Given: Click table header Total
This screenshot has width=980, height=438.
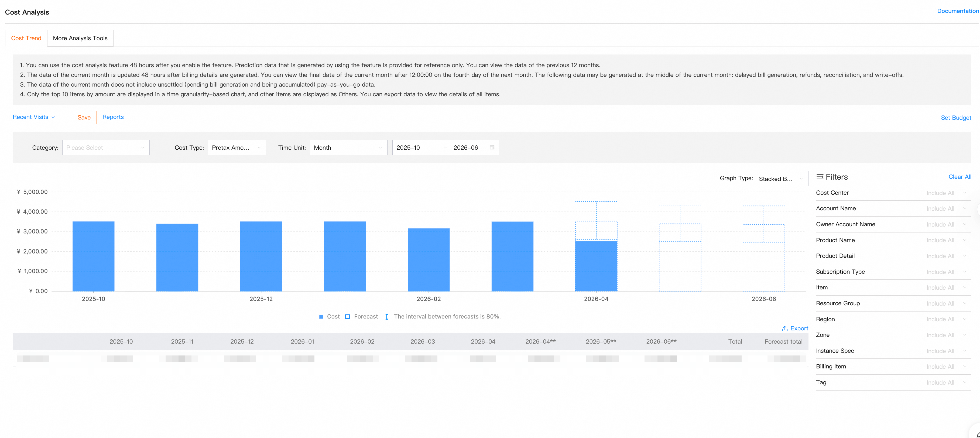Looking at the screenshot, I should click(735, 342).
